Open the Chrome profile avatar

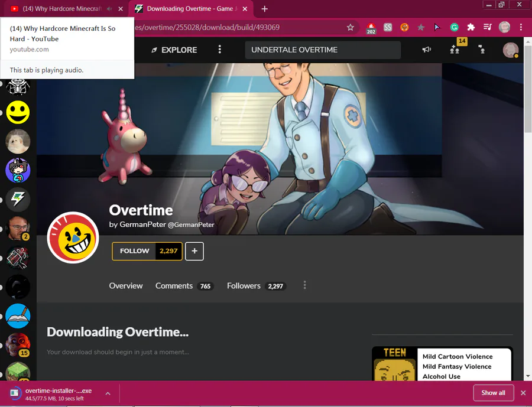(x=505, y=28)
